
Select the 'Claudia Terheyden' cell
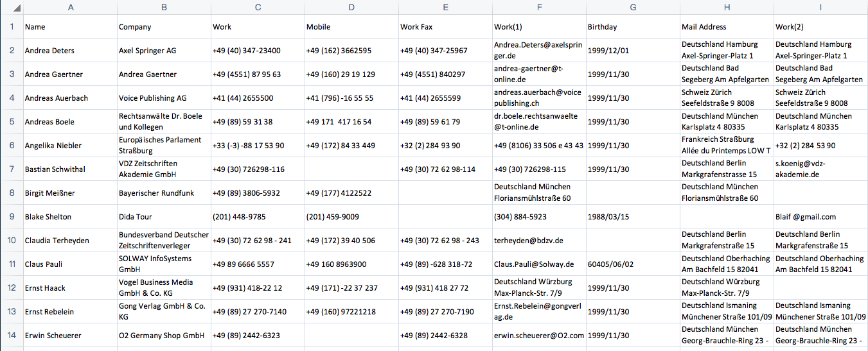[x=70, y=241]
